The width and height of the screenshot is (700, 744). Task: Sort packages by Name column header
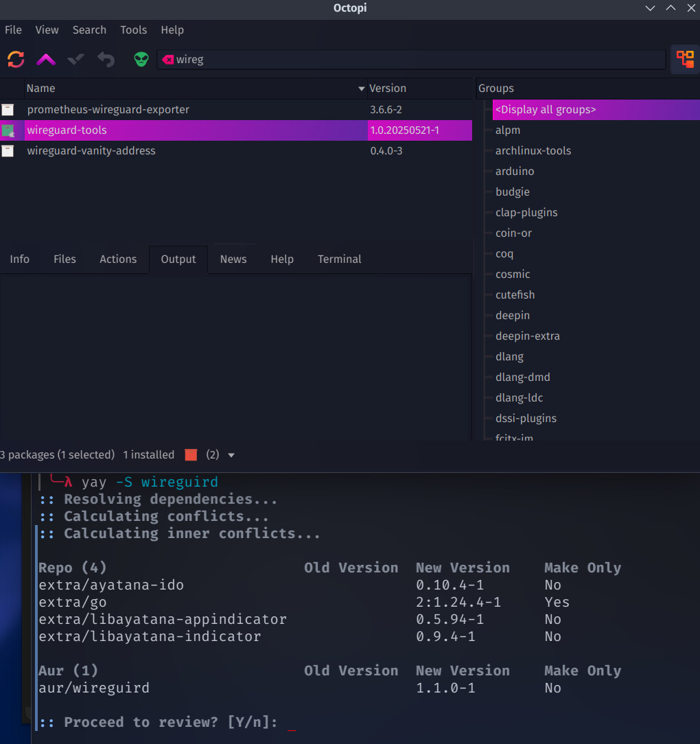click(x=196, y=89)
